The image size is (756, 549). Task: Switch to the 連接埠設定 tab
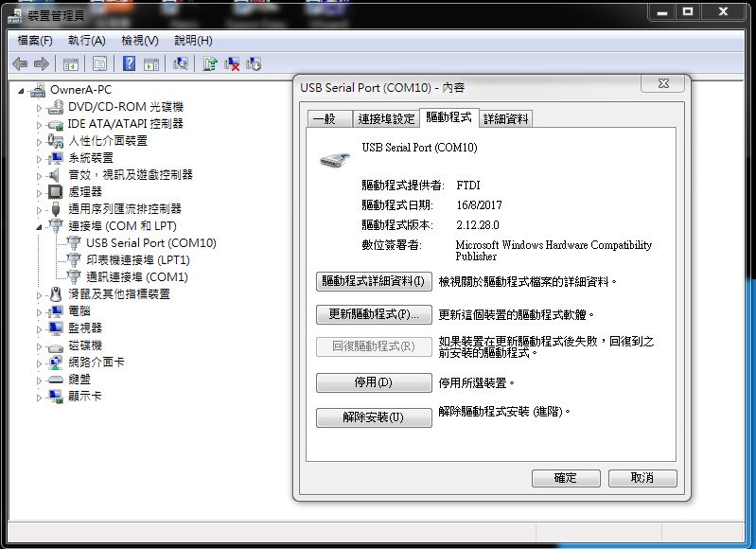coord(386,118)
